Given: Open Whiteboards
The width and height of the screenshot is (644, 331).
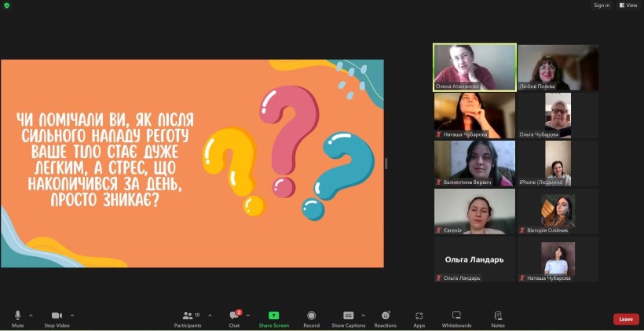Looking at the screenshot, I should click(x=456, y=318).
